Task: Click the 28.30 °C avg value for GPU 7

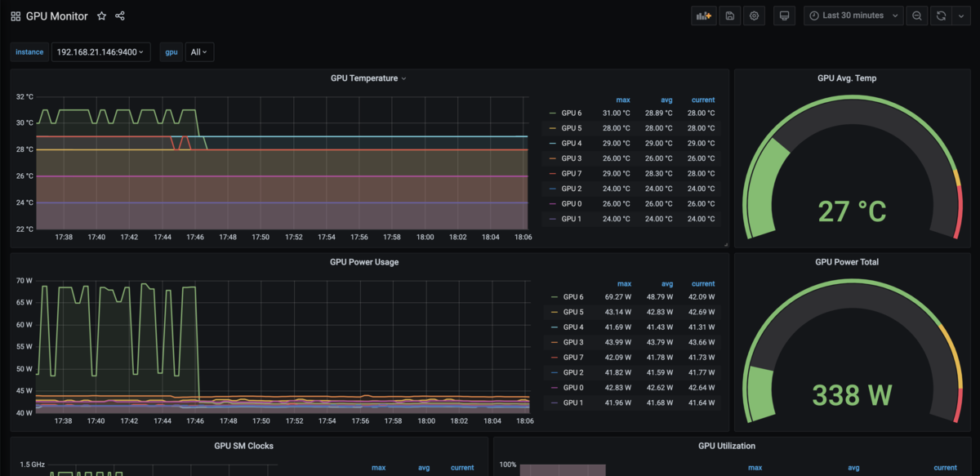Action: (658, 174)
